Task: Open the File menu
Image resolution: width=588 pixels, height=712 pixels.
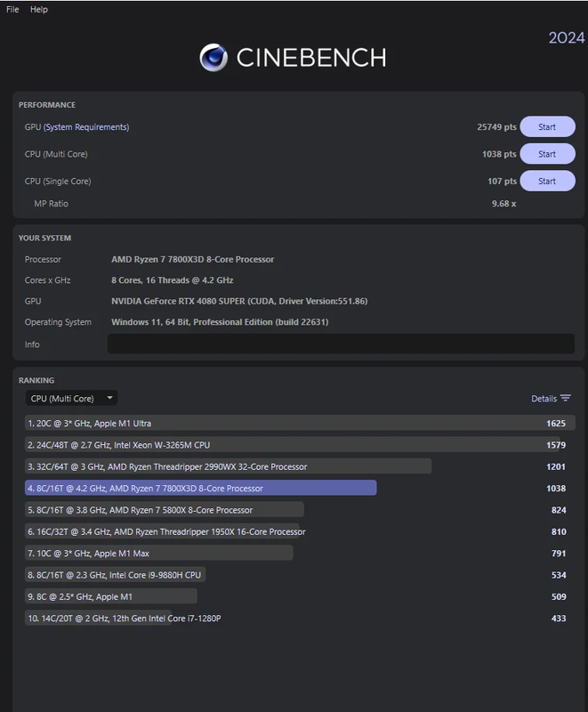Action: 12,9
